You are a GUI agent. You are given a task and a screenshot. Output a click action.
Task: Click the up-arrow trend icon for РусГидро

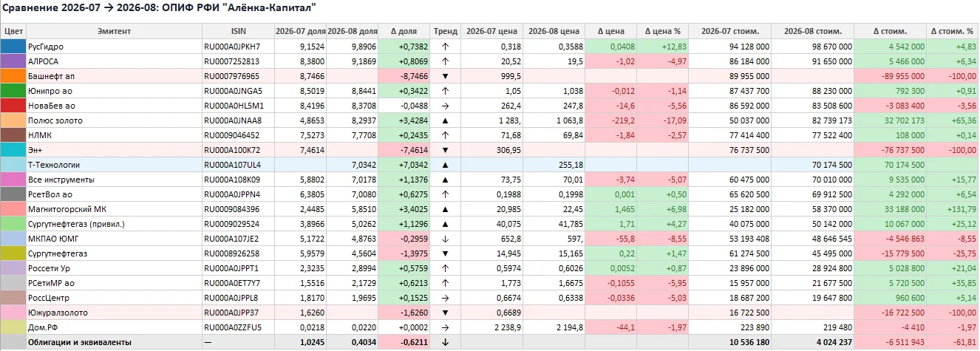[x=445, y=46]
